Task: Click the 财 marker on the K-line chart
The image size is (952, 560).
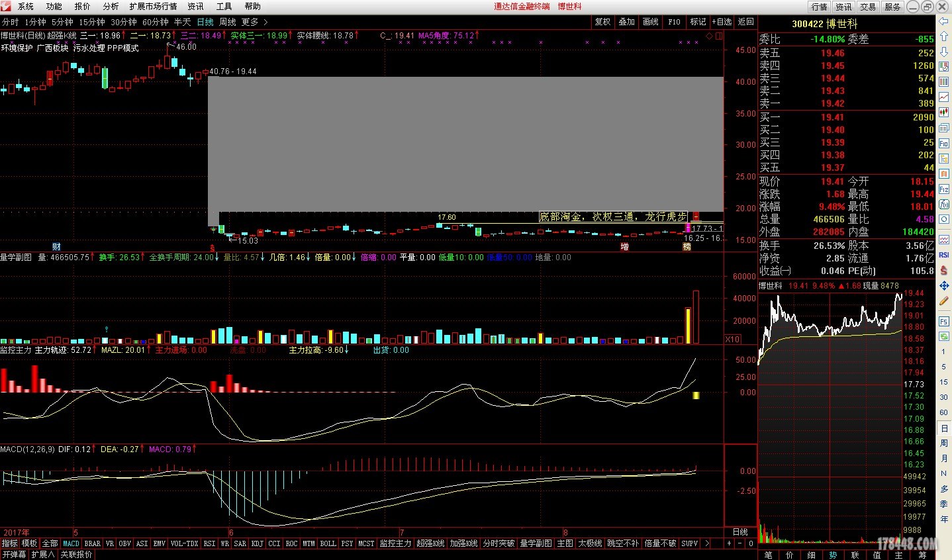Action: tap(56, 247)
